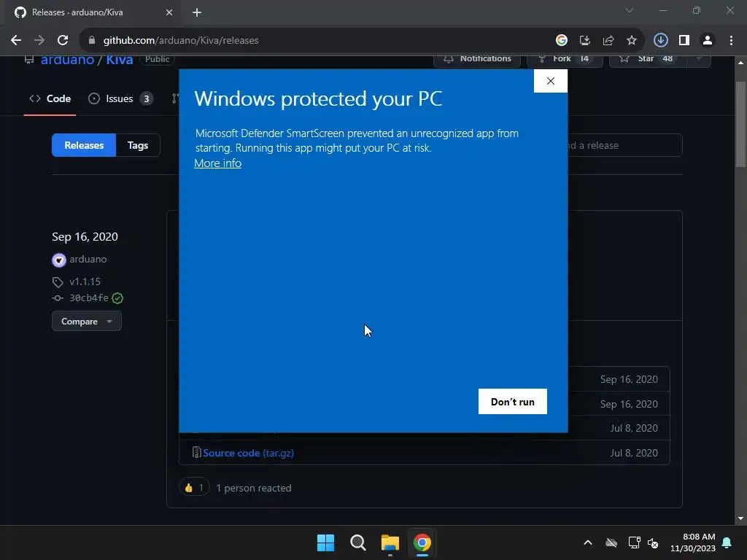Close the Releases arduano/Kiva tab
Viewport: 747px width, 560px height.
(x=169, y=12)
